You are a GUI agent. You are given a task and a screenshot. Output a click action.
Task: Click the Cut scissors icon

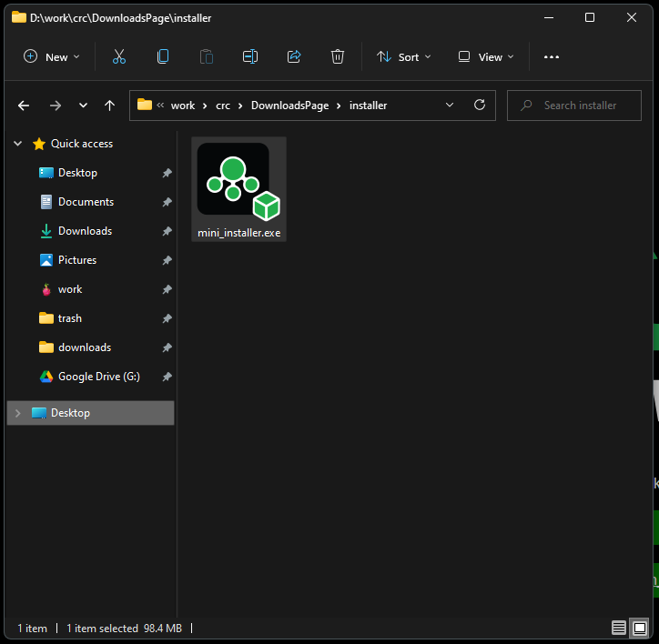click(119, 56)
